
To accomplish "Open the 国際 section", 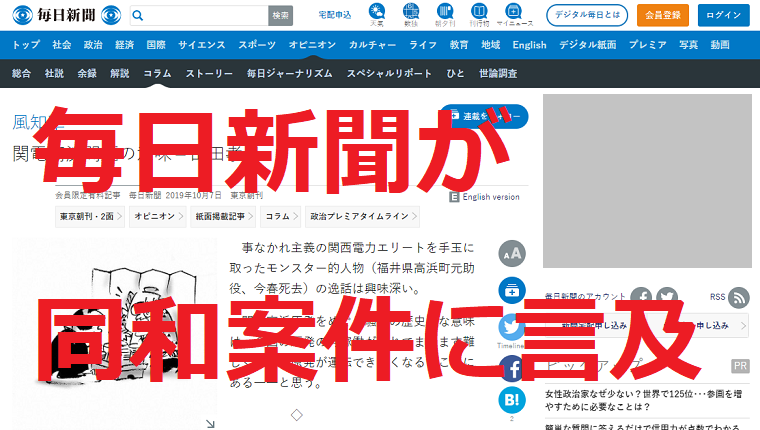I will coord(156,45).
